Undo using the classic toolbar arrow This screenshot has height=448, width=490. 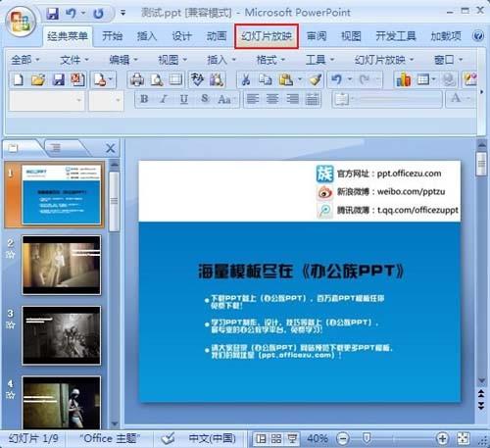pyautogui.click(x=336, y=79)
